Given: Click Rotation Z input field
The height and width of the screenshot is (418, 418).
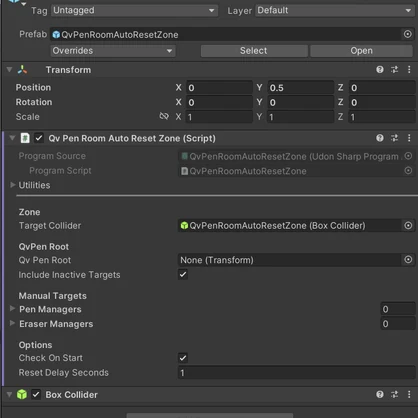Looking at the screenshot, I should coord(382,102).
